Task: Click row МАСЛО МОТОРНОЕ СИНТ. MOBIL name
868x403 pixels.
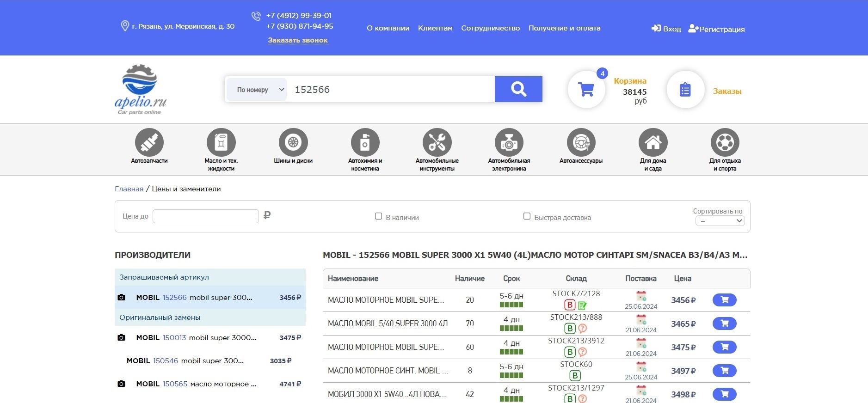Action: tap(388, 371)
